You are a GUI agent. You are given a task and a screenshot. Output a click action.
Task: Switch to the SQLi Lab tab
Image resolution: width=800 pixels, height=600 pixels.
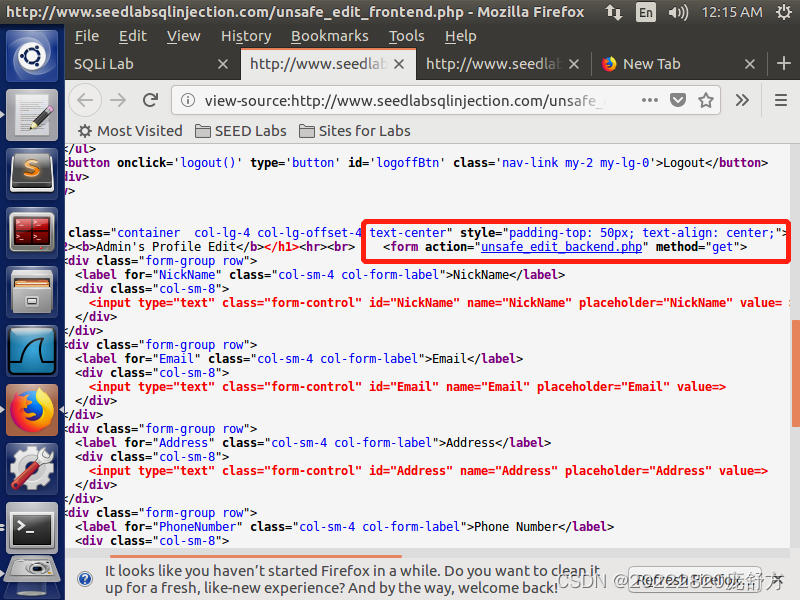coord(153,64)
